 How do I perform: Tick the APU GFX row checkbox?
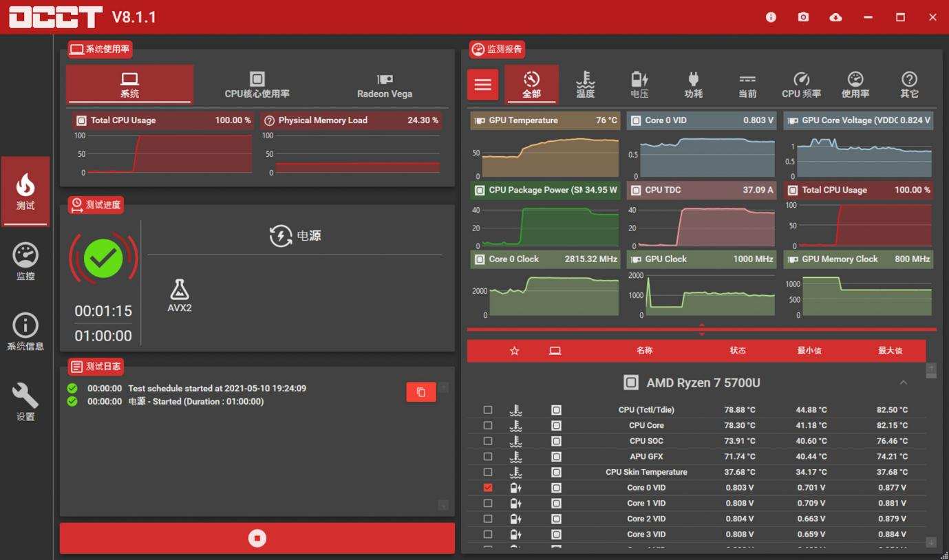pos(488,457)
